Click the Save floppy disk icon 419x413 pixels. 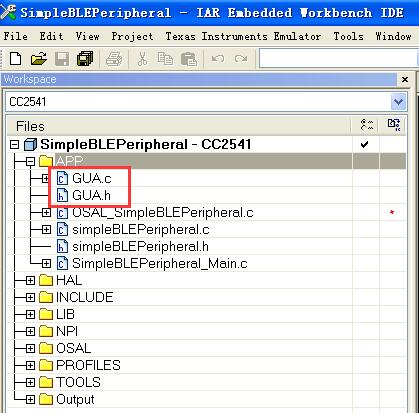click(62, 59)
